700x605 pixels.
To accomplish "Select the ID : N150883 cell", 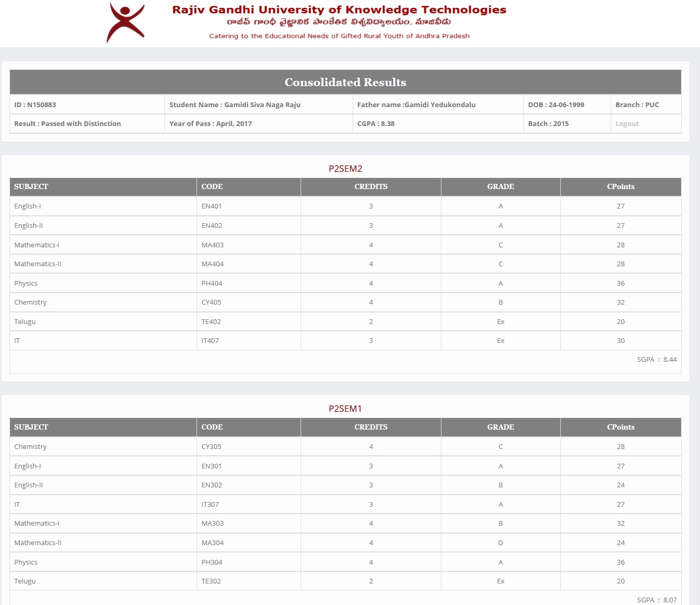I will point(87,105).
